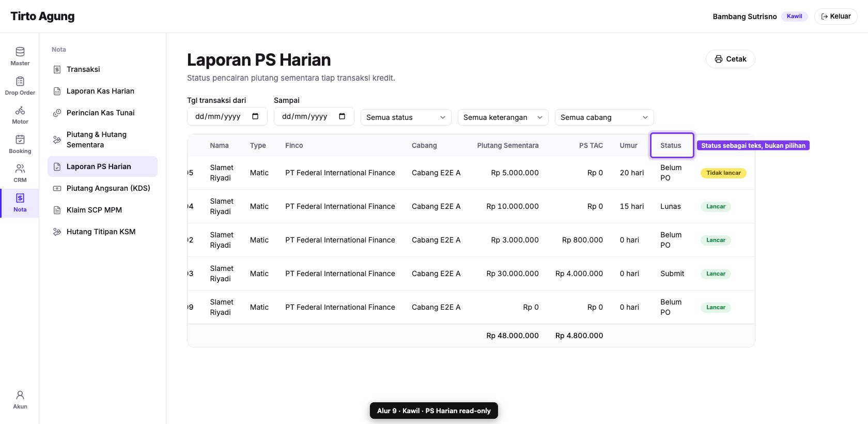Open the Master section in sidebar
868x424 pixels.
pyautogui.click(x=20, y=56)
